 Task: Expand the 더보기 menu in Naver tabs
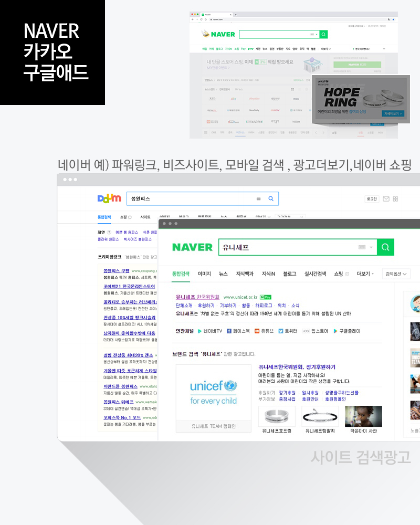pyautogui.click(x=365, y=274)
